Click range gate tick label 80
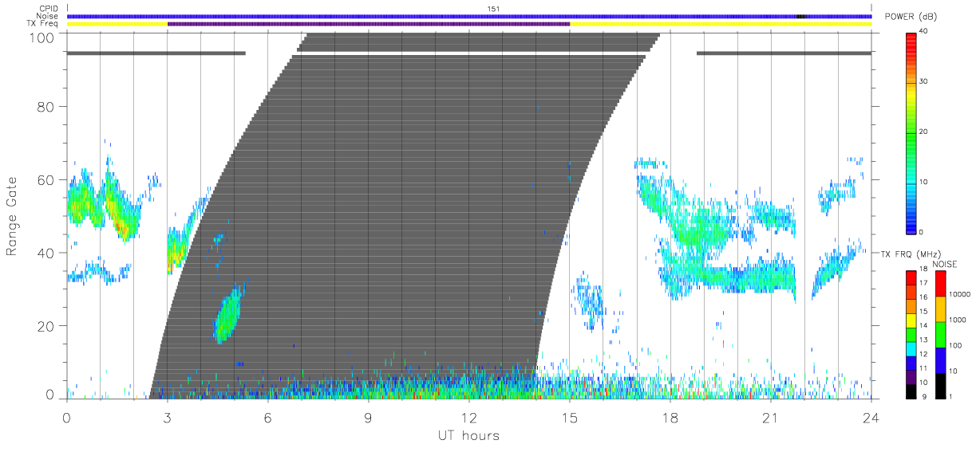Screen dimensions: 980x452 (46, 106)
